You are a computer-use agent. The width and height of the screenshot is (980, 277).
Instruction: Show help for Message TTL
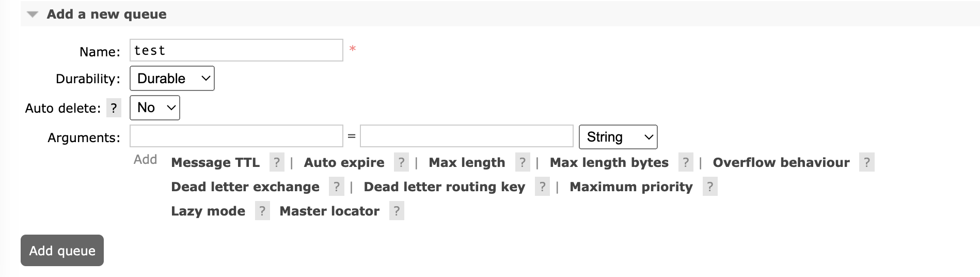[277, 162]
